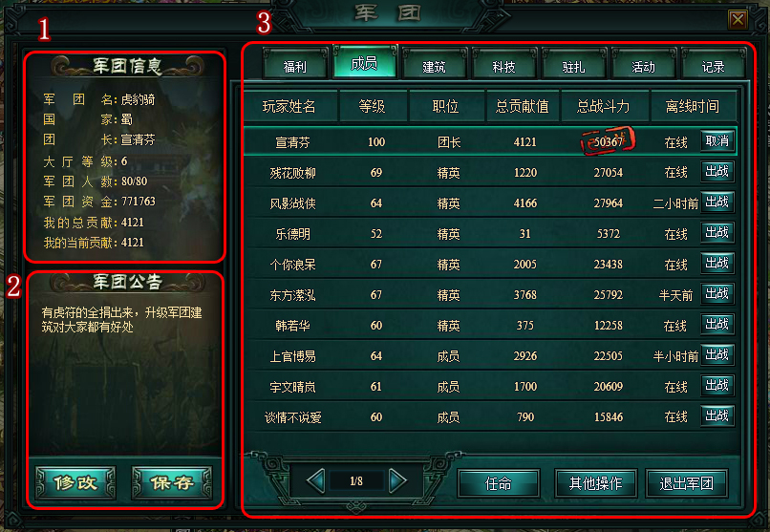This screenshot has height=532, width=770.
Task: Click 修改 to edit the announcement
Action: 75,483
